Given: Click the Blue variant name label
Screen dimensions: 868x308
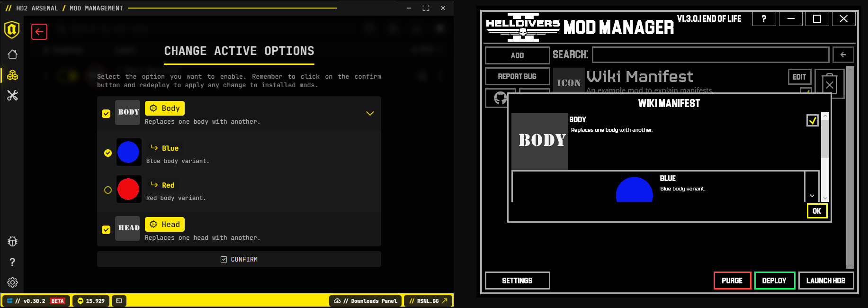Looking at the screenshot, I should [x=170, y=148].
